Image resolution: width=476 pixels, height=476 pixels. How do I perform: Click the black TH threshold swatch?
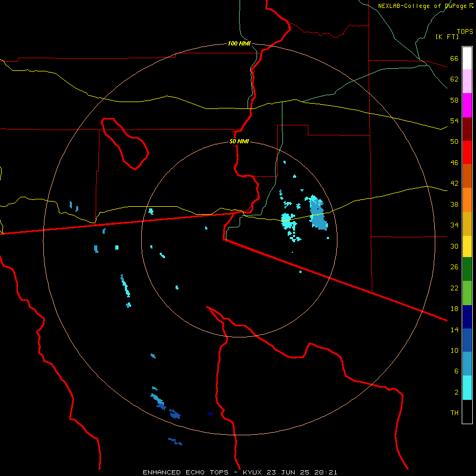[467, 411]
